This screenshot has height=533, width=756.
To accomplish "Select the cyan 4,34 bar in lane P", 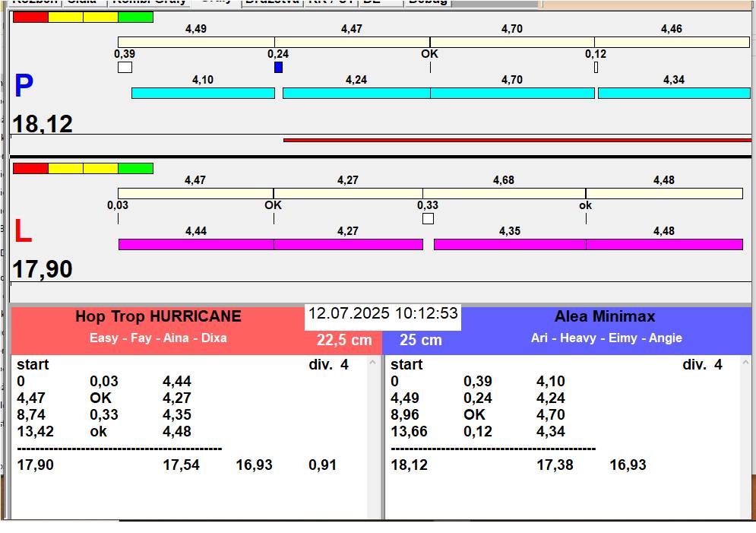I will pos(674,93).
